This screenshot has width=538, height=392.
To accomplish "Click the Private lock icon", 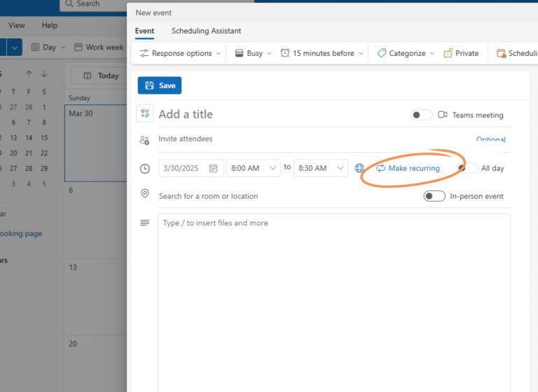I will click(x=448, y=53).
